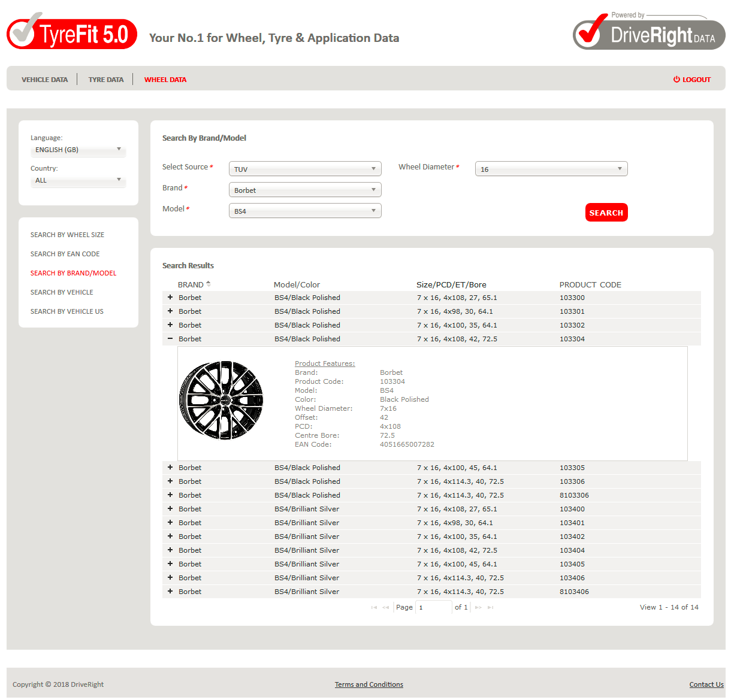Image resolution: width=731 pixels, height=700 pixels.
Task: Sort results using the BRAND column arrow
Action: click(x=209, y=282)
